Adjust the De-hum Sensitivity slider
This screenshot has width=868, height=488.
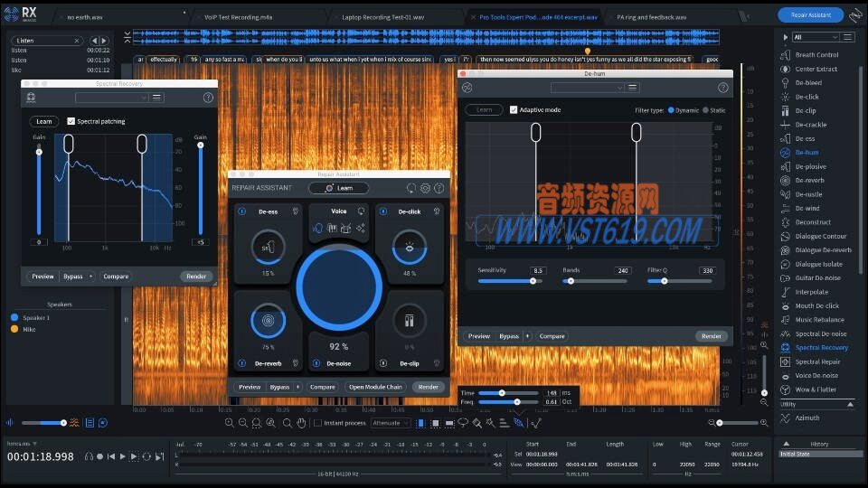[x=509, y=281]
